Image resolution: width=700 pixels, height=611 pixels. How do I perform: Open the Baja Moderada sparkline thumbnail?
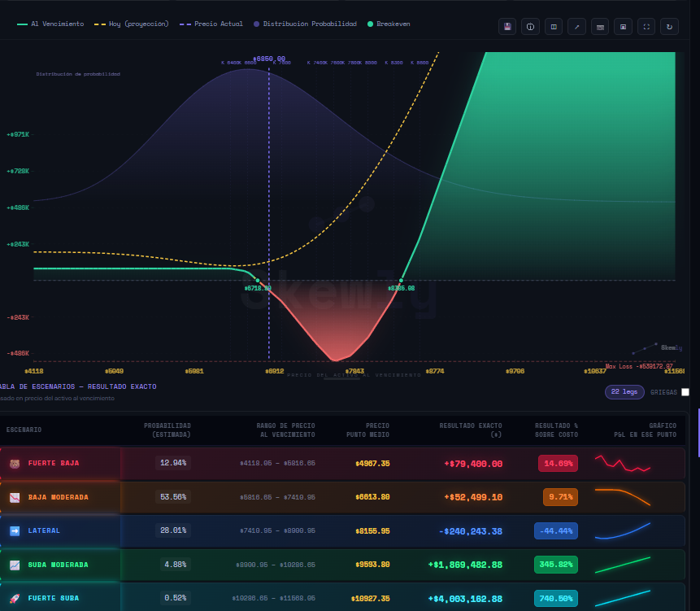click(623, 497)
